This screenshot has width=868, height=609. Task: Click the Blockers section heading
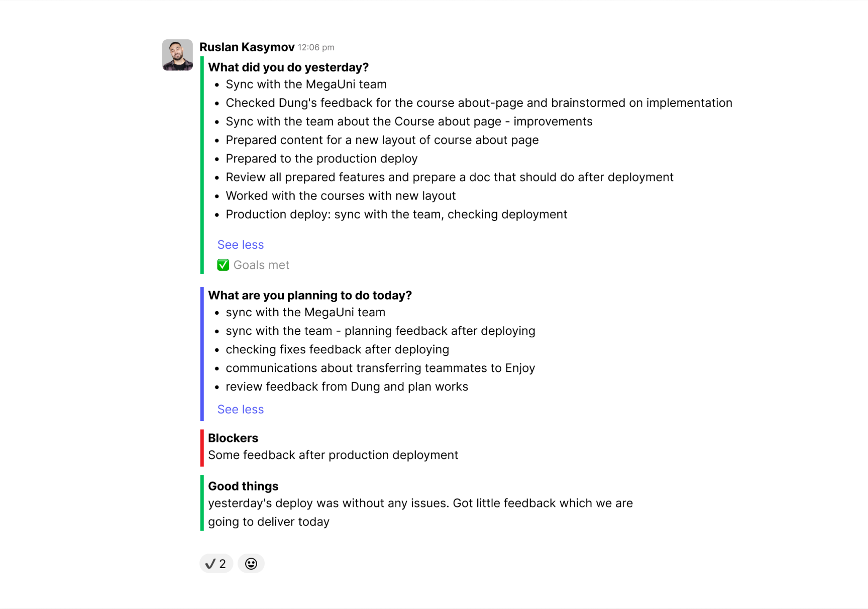233,438
